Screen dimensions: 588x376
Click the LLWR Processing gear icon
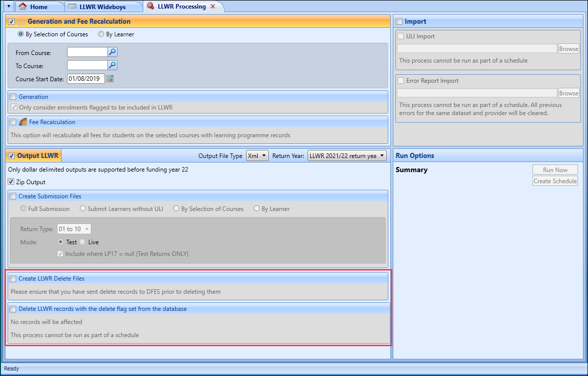coord(150,7)
